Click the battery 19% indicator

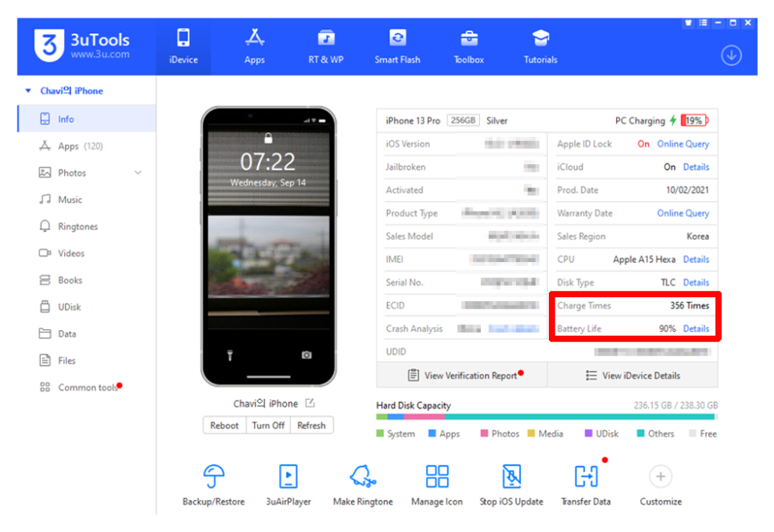point(694,120)
